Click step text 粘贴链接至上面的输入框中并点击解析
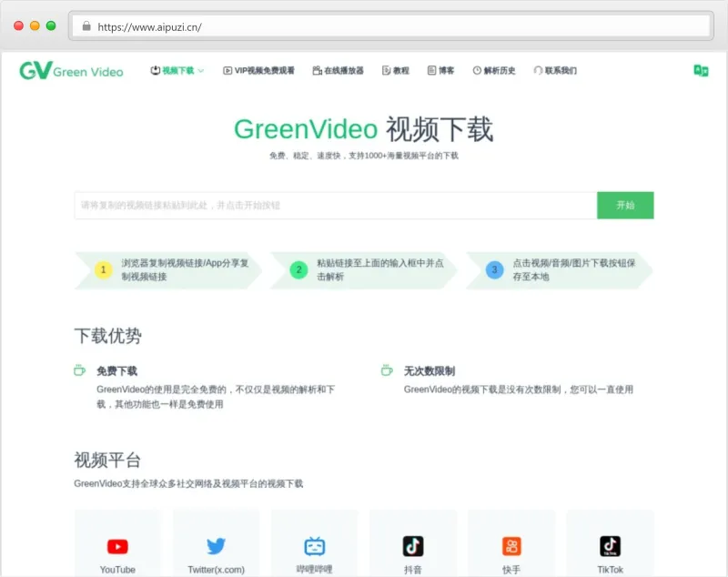The height and width of the screenshot is (577, 728). click(380, 269)
